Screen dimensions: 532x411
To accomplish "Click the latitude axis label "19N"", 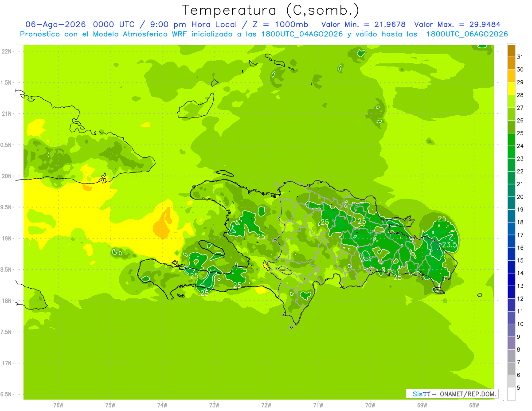I will [7, 239].
